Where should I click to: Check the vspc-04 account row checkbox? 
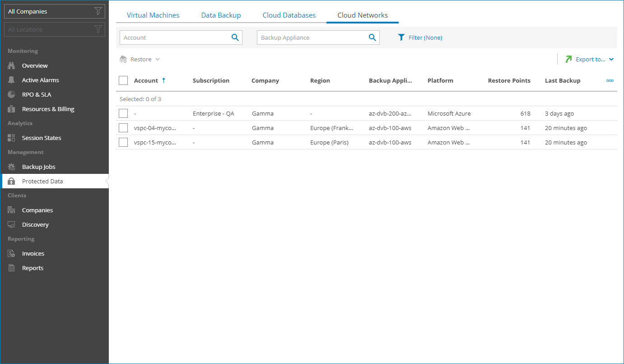[x=123, y=127]
